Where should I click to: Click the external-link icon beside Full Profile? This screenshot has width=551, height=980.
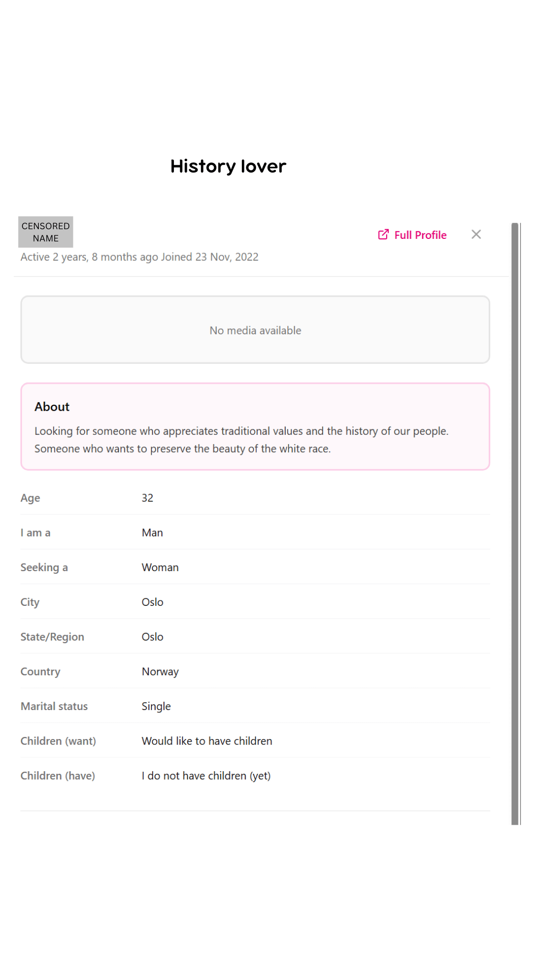click(x=383, y=234)
